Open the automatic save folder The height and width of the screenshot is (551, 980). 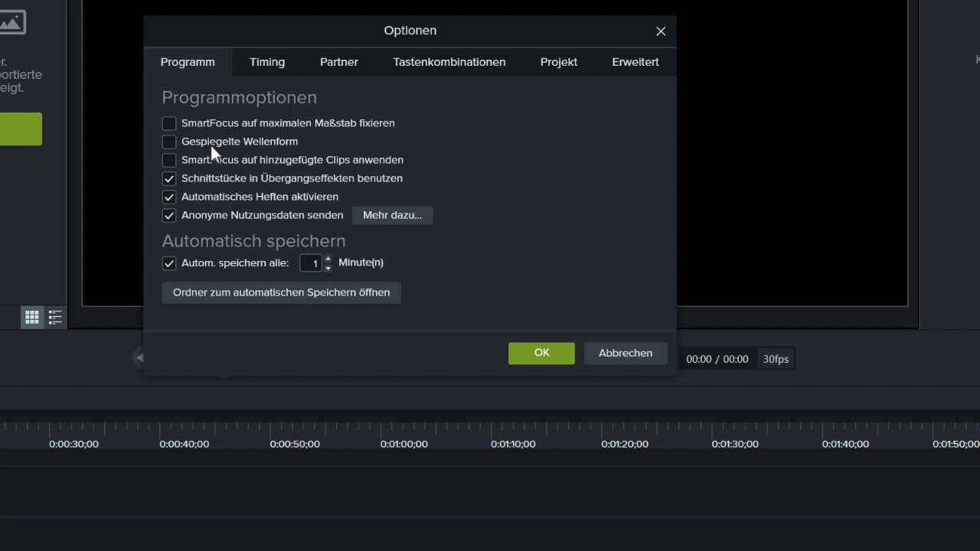281,292
